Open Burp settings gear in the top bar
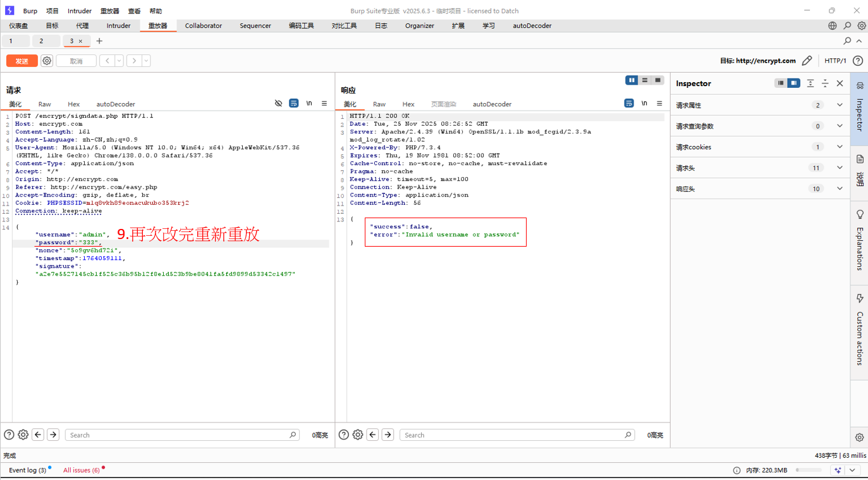Viewport: 868px width, 480px height. 862,26
